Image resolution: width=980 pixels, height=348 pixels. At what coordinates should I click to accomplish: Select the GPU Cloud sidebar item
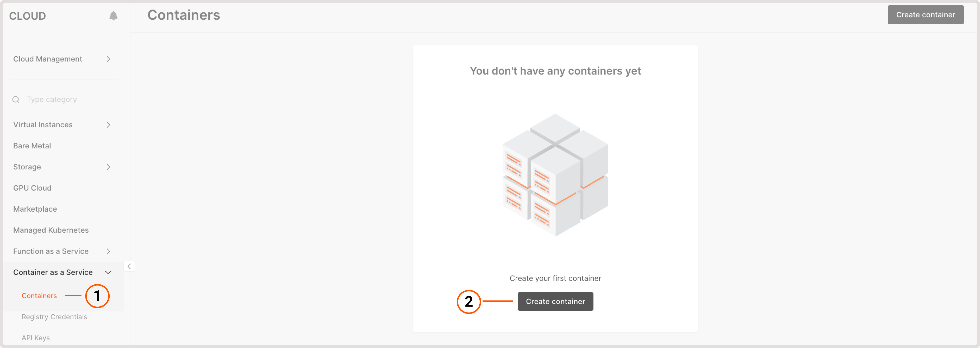click(32, 188)
